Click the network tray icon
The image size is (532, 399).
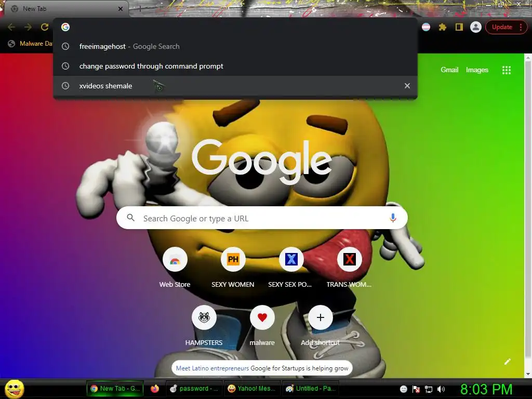pos(429,389)
